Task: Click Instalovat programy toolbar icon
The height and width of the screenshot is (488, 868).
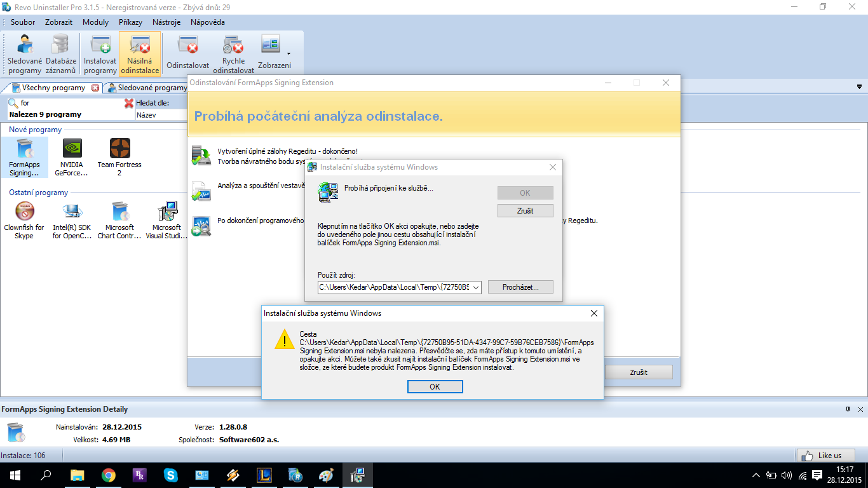Action: (x=100, y=54)
